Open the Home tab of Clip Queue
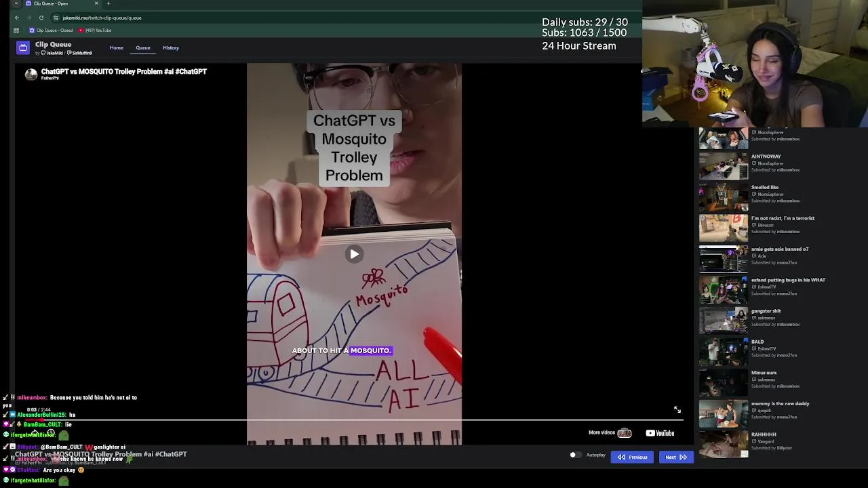The width and height of the screenshot is (868, 488). tap(117, 47)
